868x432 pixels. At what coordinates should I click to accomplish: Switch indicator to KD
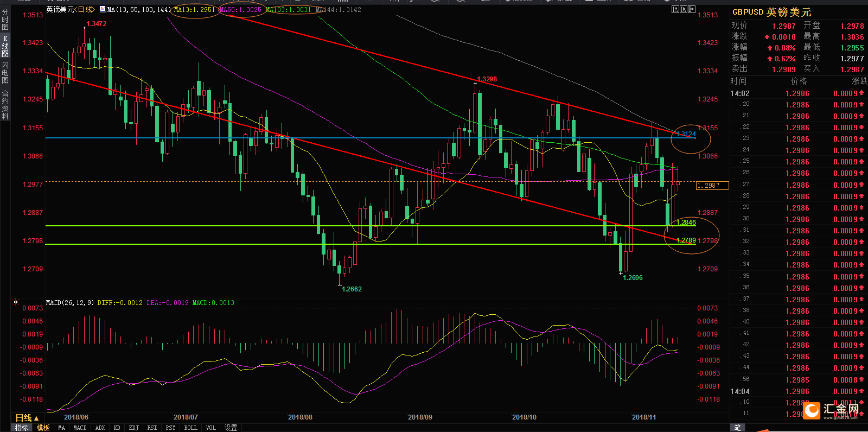coord(117,428)
